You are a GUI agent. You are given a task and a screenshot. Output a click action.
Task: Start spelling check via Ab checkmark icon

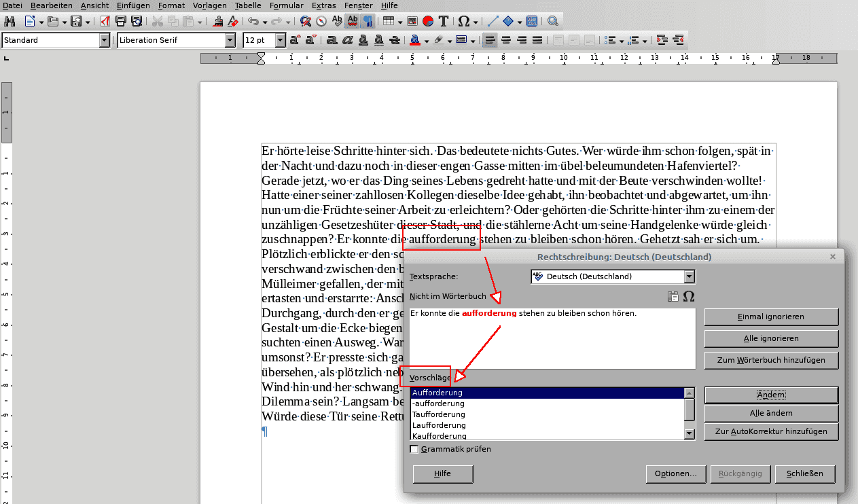pos(337,21)
